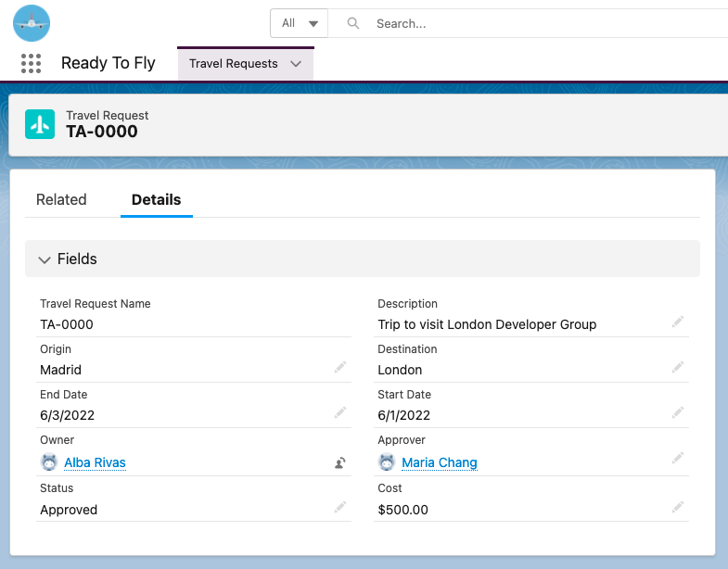Edit the Start Date pencil icon
Viewport: 728px width, 569px height.
(x=677, y=412)
